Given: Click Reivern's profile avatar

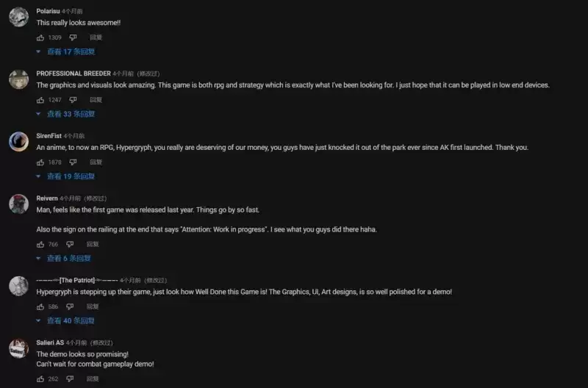Looking at the screenshot, I should coord(18,204).
